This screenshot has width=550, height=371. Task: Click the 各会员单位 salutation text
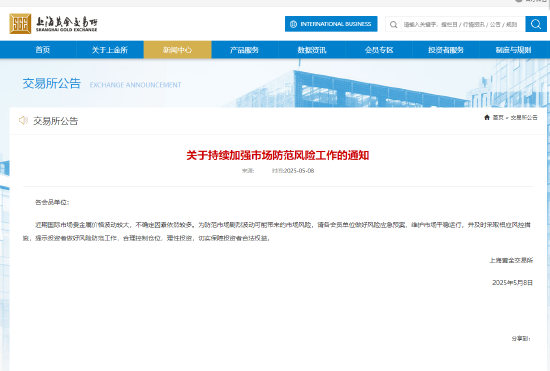52,202
